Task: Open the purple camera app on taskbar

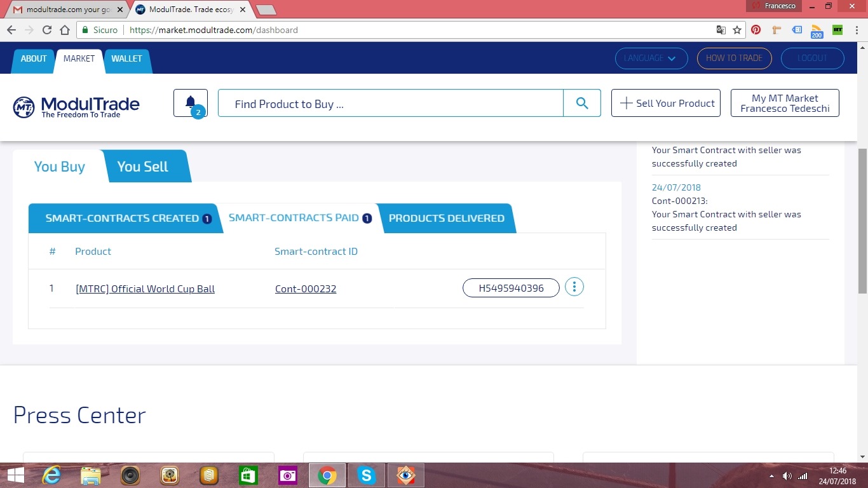Action: [x=287, y=475]
